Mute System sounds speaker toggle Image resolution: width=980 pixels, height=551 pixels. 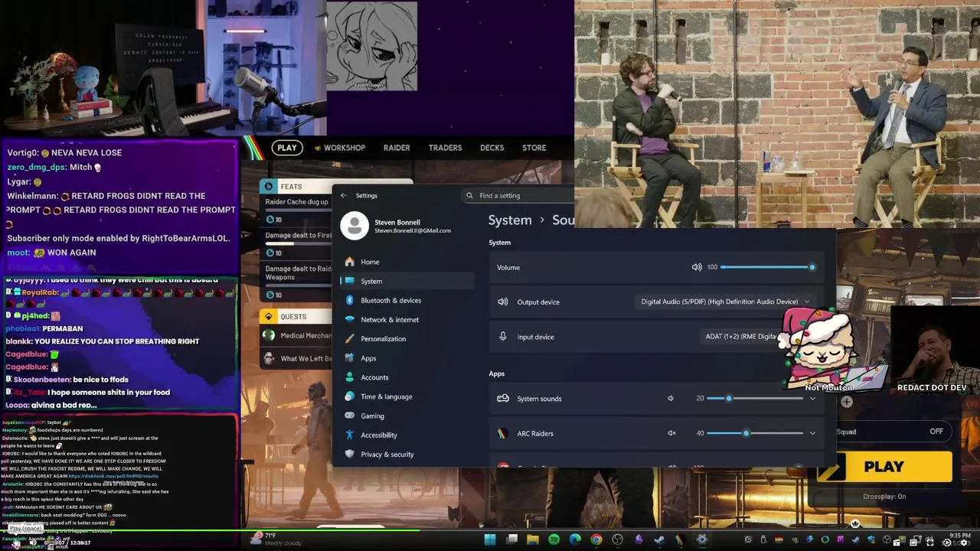point(671,398)
